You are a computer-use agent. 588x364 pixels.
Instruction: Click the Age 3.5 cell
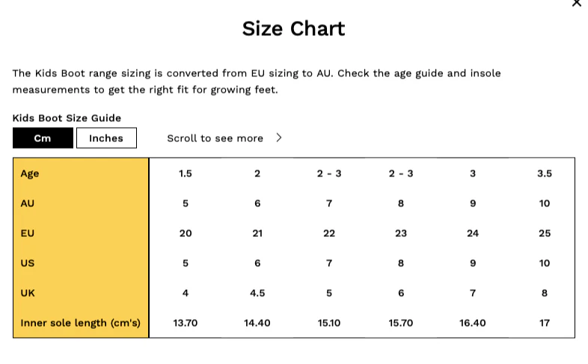click(545, 173)
